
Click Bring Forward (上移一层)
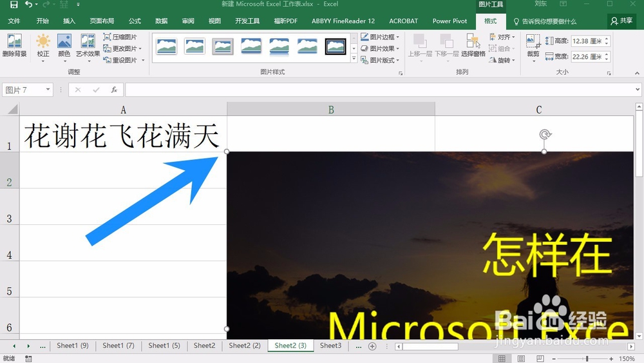[420, 48]
